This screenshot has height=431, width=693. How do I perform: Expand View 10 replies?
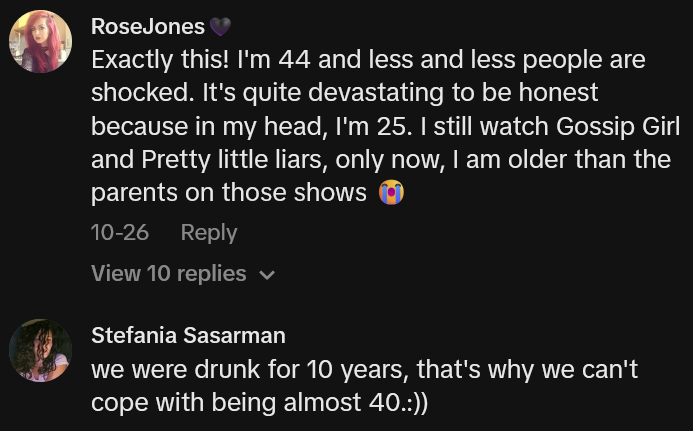point(168,273)
